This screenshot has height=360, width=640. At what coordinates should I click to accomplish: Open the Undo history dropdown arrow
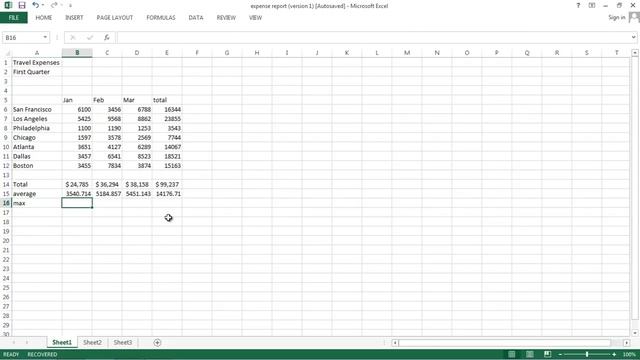point(43,5)
